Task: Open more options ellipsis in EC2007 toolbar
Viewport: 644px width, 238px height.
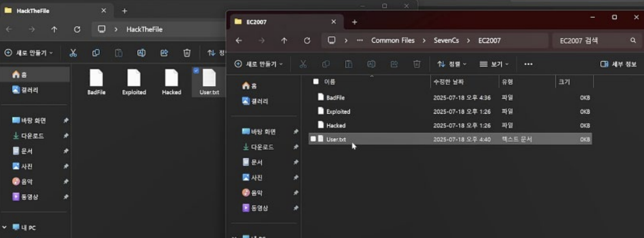Action: 529,64
